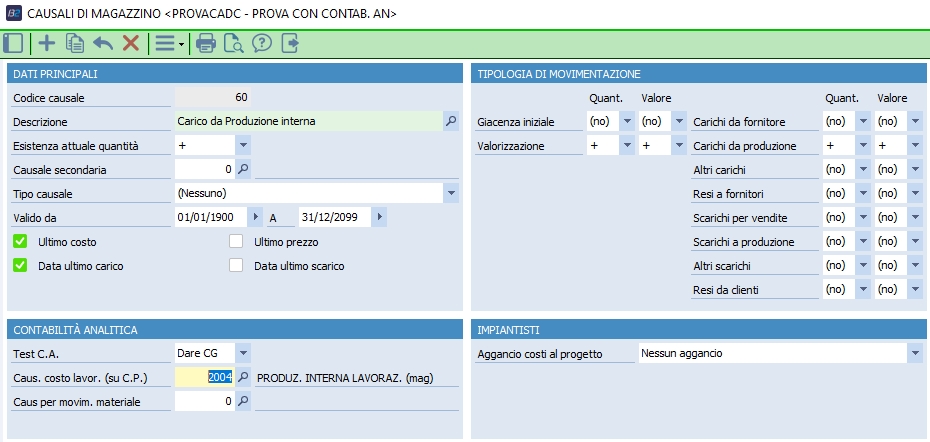This screenshot has height=442, width=930.
Task: Uncheck the Ultimo costo checkbox
Action: pyautogui.click(x=19, y=242)
